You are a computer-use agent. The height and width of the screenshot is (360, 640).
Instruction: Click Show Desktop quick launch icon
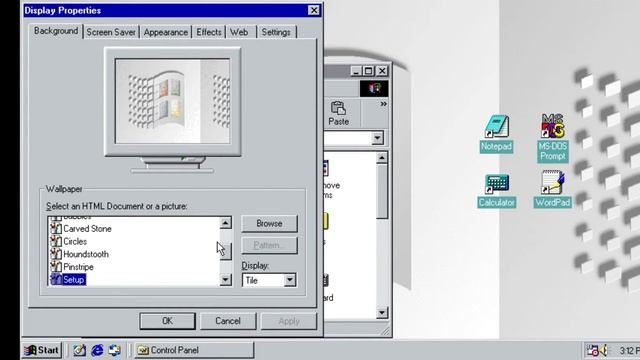[79, 350]
